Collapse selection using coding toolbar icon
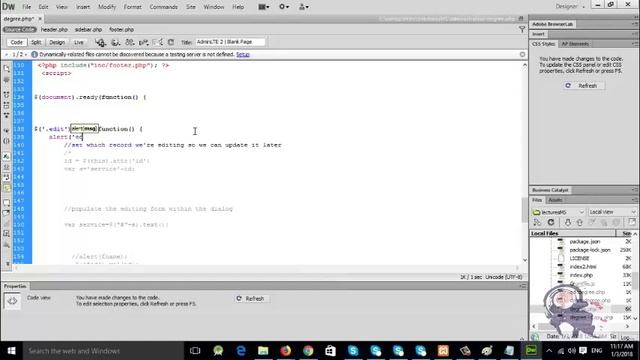 tap(6, 105)
